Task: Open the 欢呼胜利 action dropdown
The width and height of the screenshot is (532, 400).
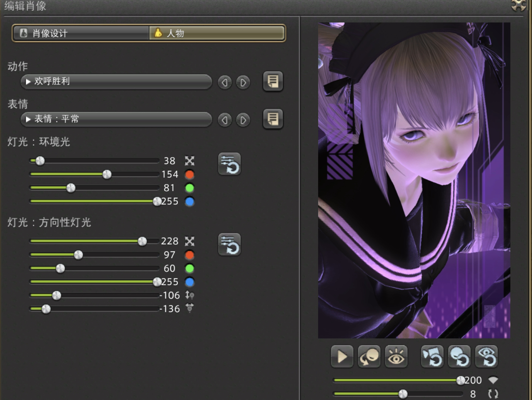Action: [x=116, y=81]
